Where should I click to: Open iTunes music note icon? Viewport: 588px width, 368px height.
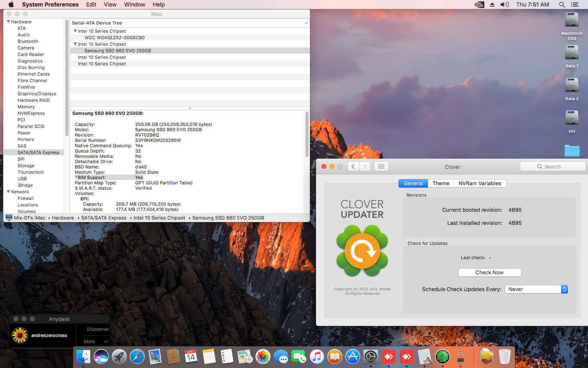pos(316,356)
